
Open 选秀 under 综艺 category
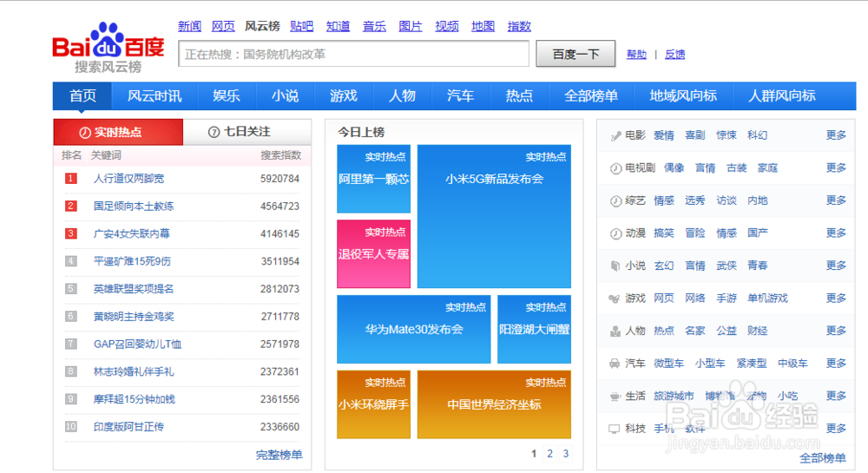click(x=694, y=200)
